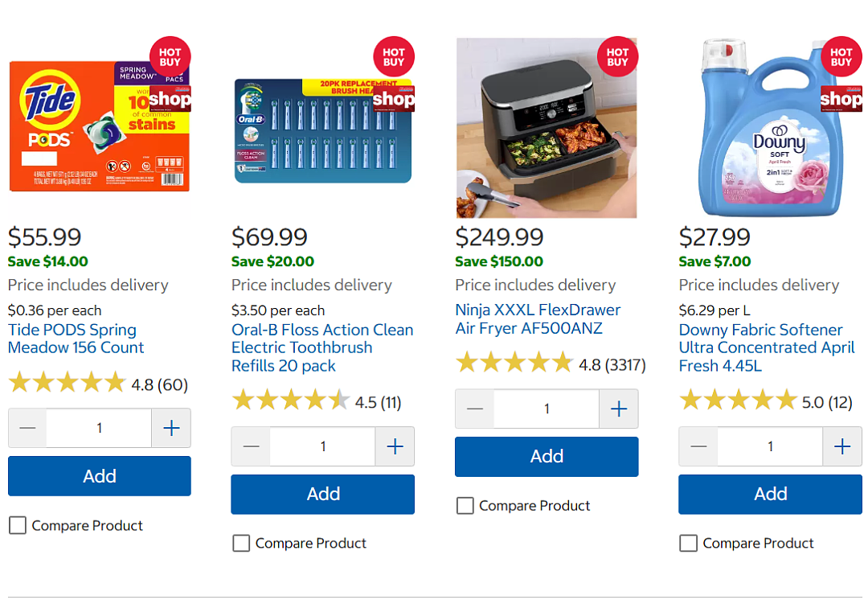Click the Tide PODS star rating
Viewport: 868px width, 604px height.
pos(68,383)
